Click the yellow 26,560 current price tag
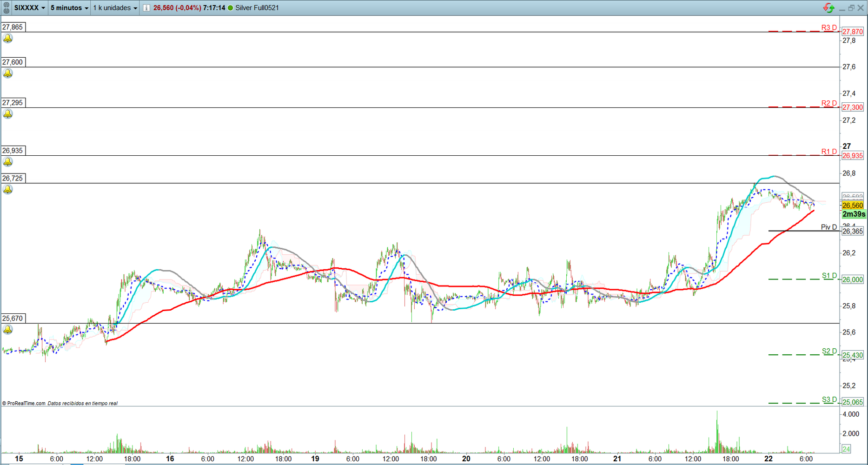This screenshot has width=868, height=465. pyautogui.click(x=852, y=206)
